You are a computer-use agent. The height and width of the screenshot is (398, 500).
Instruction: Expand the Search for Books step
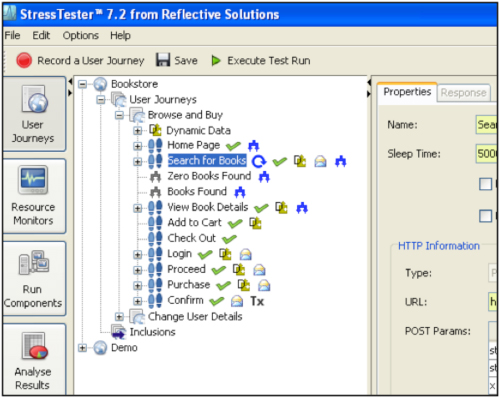coord(137,161)
